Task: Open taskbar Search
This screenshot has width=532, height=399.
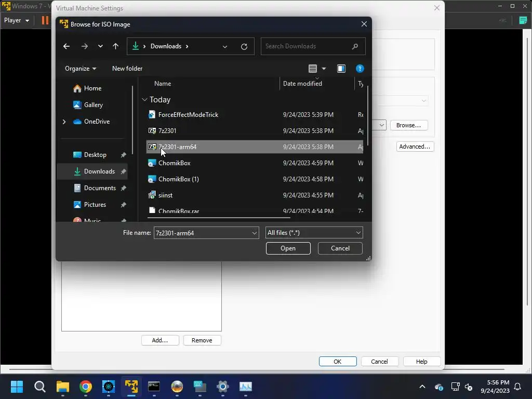Action: [39, 387]
